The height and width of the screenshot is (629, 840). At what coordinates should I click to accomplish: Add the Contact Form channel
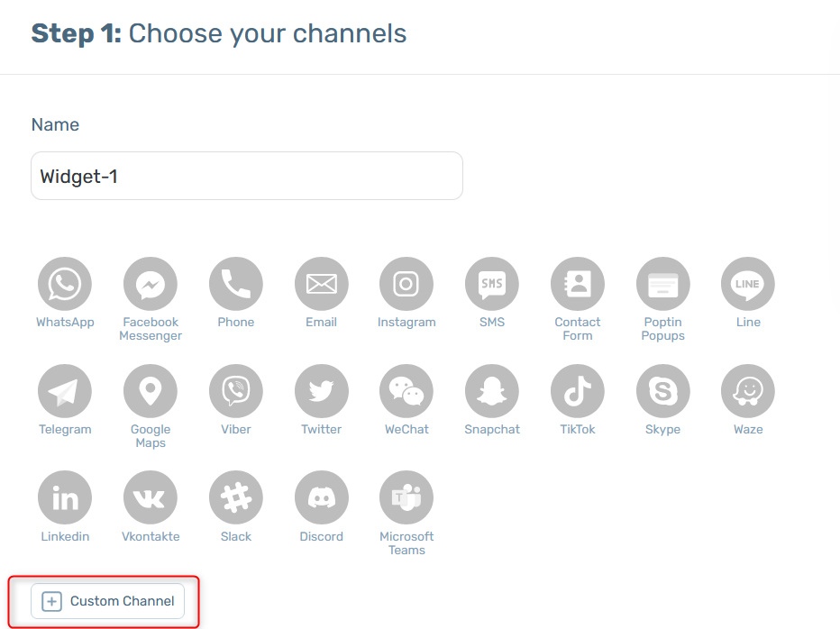click(578, 284)
